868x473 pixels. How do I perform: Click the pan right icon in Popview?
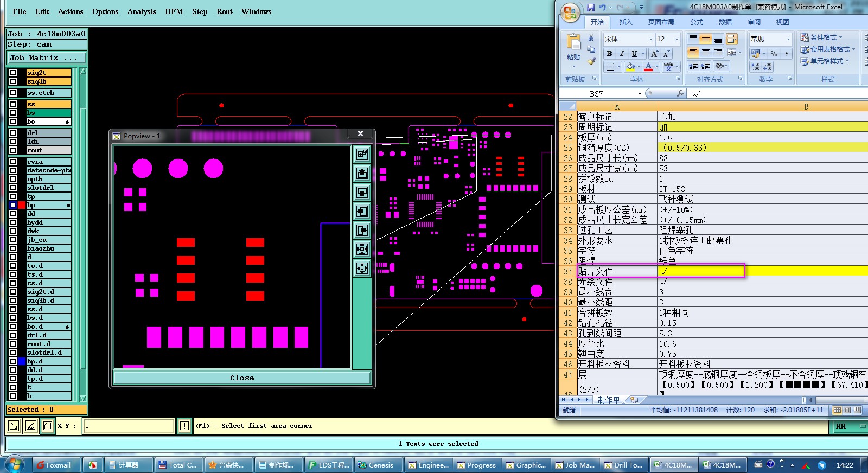(x=362, y=230)
